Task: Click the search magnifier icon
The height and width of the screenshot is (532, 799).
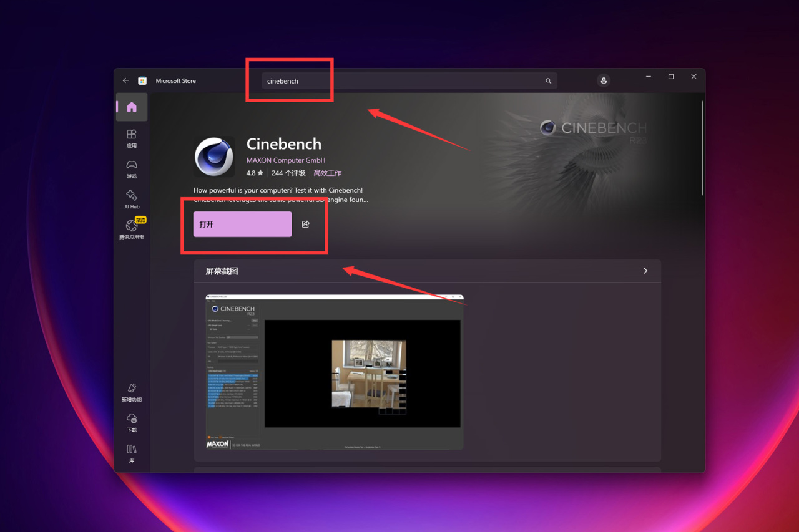Action: (x=548, y=81)
